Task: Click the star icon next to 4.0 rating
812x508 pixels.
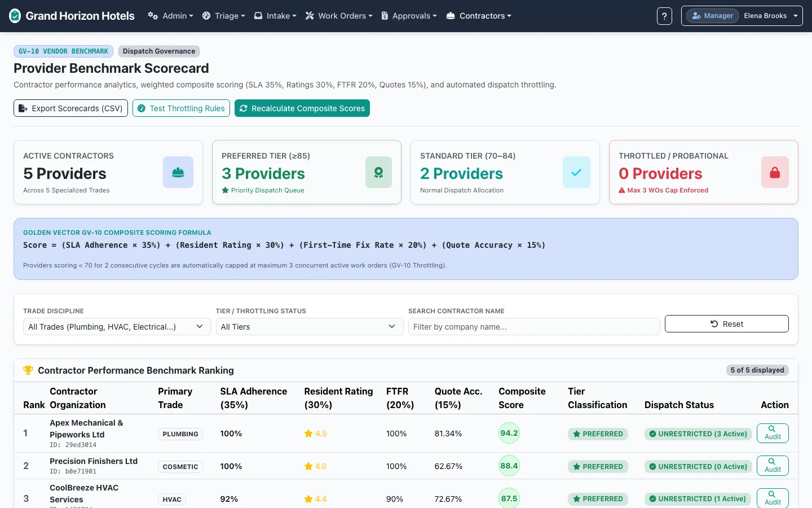Action: pyautogui.click(x=308, y=466)
